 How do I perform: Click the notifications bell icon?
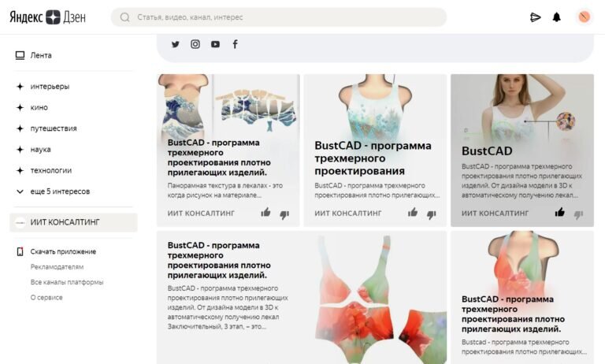556,17
